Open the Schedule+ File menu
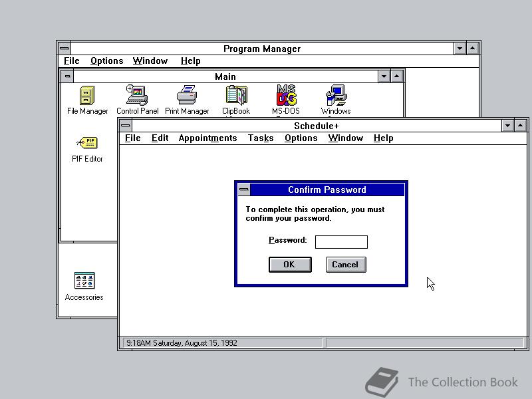The image size is (532, 399). tap(132, 138)
